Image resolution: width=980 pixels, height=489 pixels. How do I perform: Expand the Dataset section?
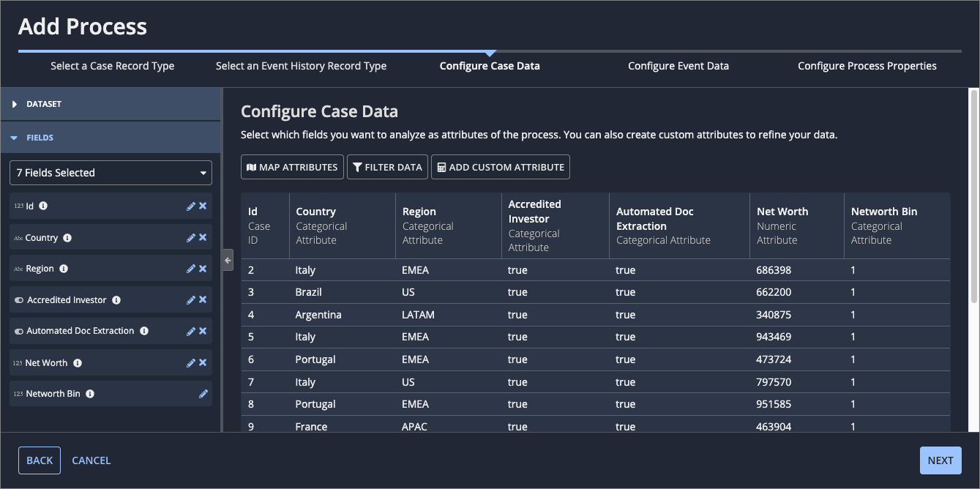(110, 104)
